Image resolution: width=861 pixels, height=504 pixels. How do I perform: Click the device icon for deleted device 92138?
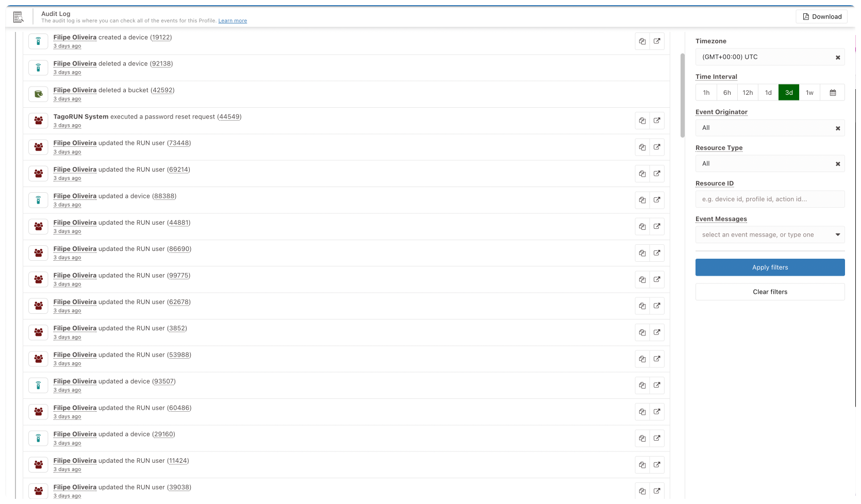(38, 68)
